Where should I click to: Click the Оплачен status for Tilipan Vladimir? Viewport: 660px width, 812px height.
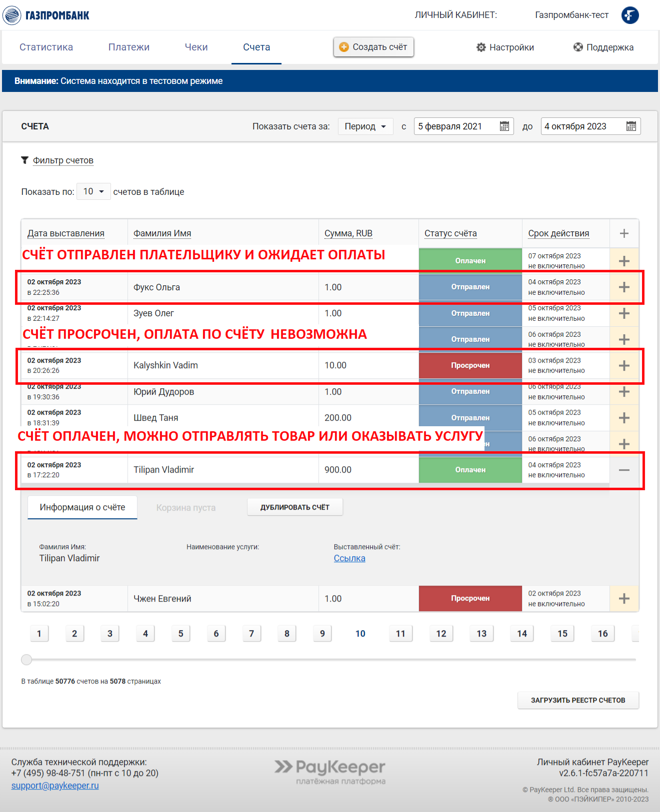click(x=470, y=470)
